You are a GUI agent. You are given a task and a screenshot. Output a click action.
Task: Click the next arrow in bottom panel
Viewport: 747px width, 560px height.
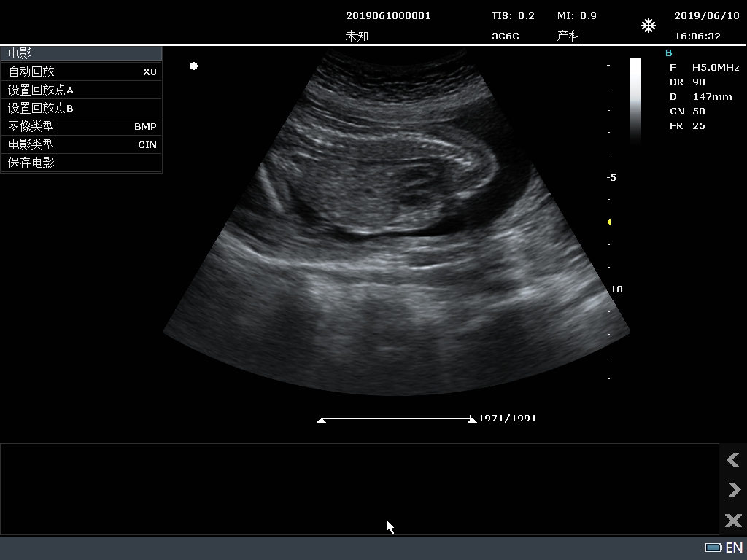[x=734, y=489]
